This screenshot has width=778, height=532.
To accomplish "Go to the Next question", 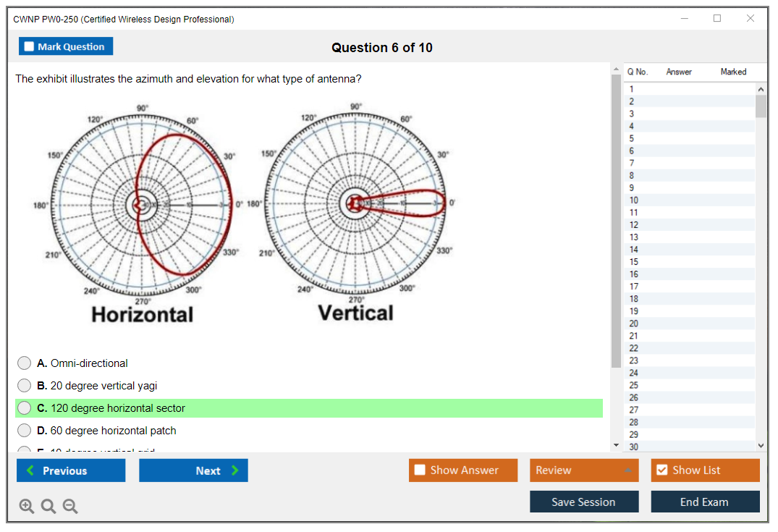I will (193, 470).
